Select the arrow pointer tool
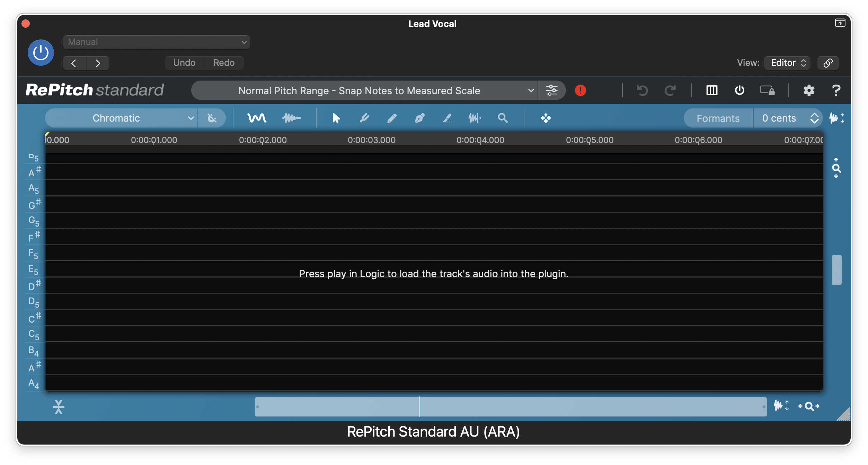This screenshot has height=465, width=868. tap(336, 118)
